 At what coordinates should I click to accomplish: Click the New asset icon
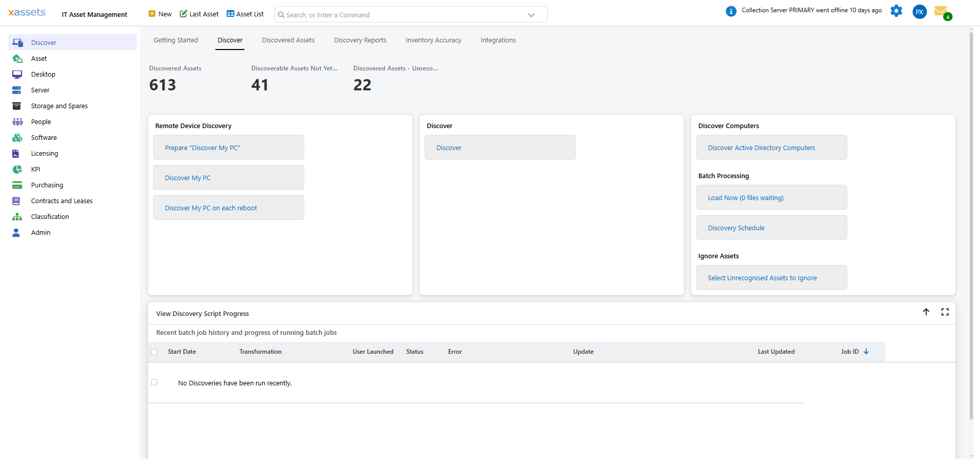(151, 14)
